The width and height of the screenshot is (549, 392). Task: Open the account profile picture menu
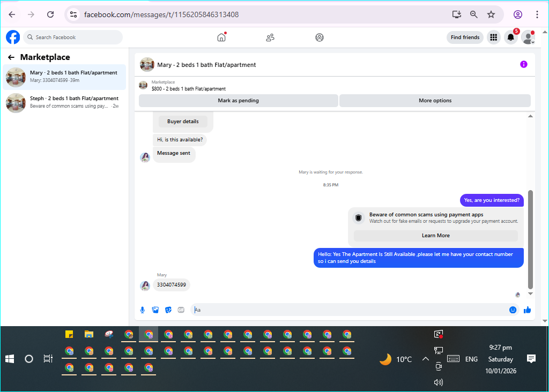528,37
